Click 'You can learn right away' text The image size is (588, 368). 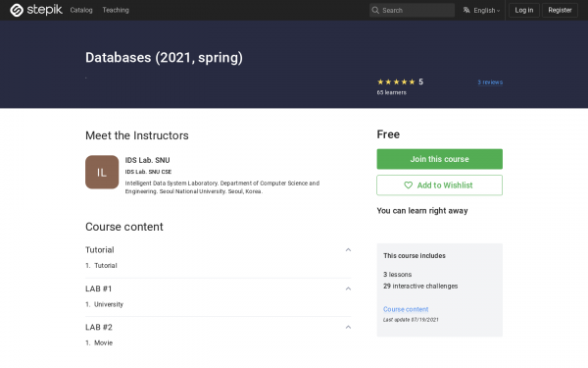pyautogui.click(x=422, y=211)
